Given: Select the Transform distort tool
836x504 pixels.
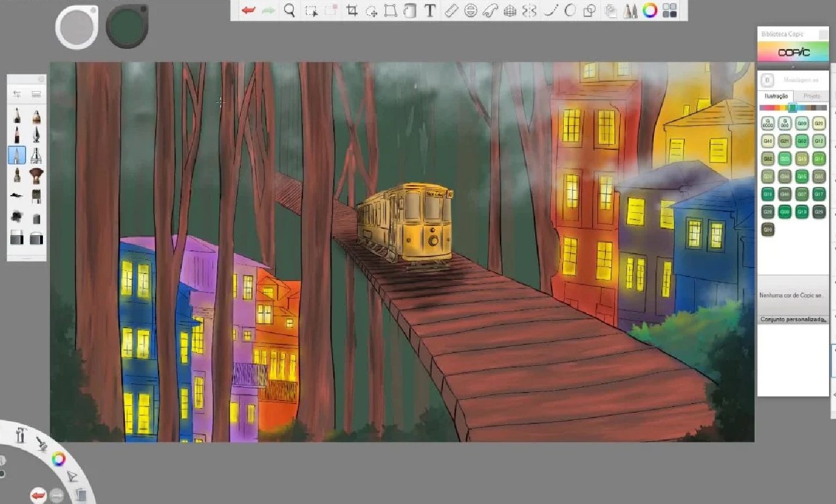Looking at the screenshot, I should (391, 10).
